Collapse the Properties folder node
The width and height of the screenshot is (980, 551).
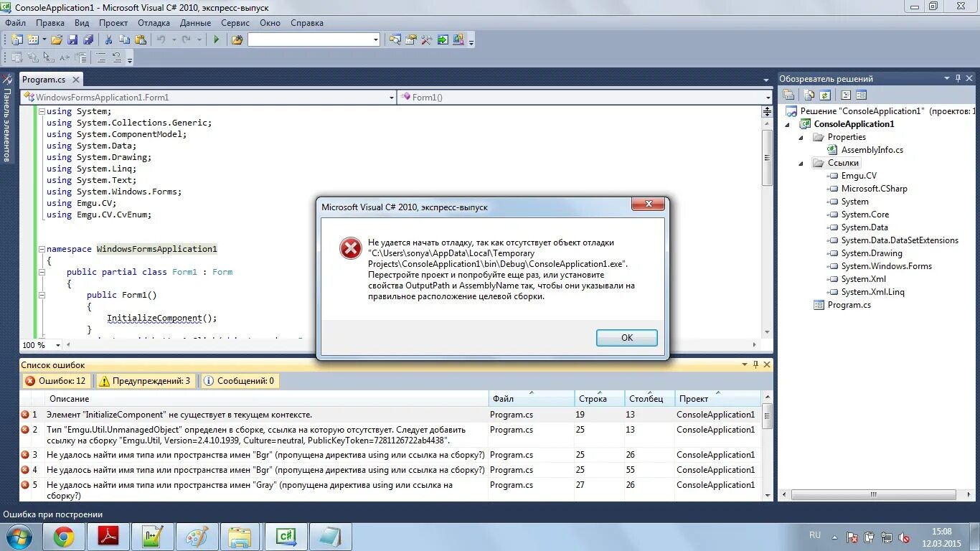point(801,137)
